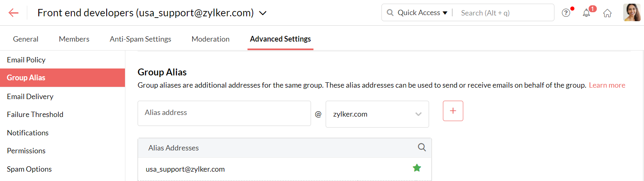Click the back arrow icon
The height and width of the screenshot is (181, 644).
pos(13,13)
